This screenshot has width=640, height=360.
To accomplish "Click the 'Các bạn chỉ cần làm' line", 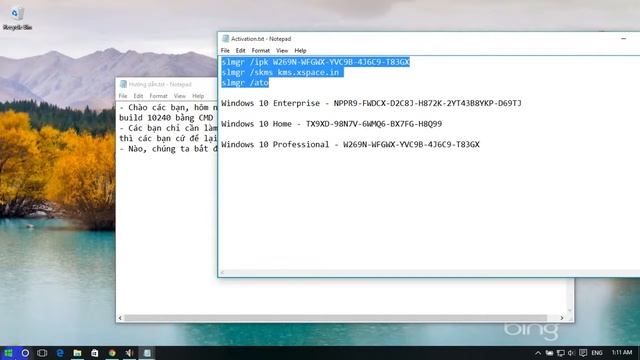I will (x=168, y=128).
